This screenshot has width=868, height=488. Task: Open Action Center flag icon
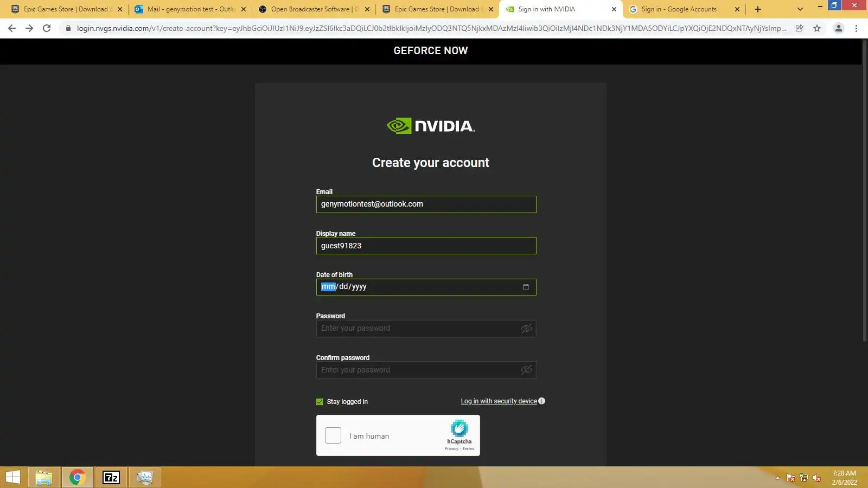click(x=790, y=478)
